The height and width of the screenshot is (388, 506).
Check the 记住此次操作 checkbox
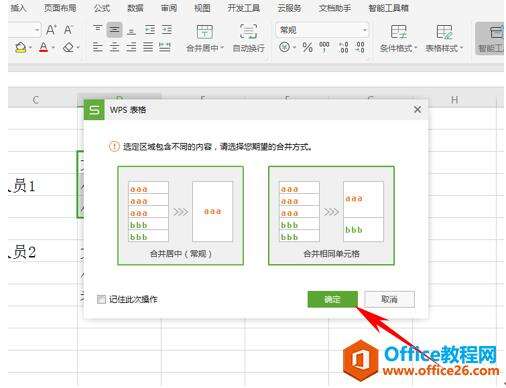click(101, 299)
